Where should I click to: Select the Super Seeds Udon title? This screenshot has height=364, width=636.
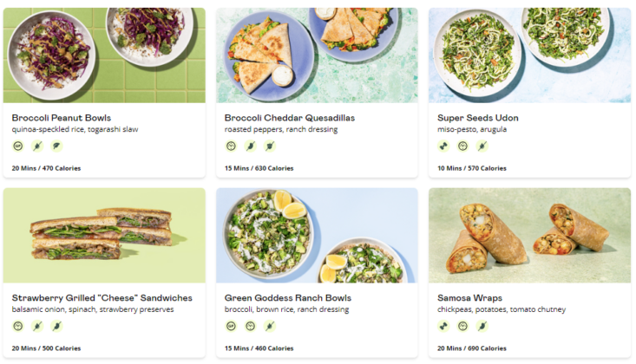(x=478, y=118)
